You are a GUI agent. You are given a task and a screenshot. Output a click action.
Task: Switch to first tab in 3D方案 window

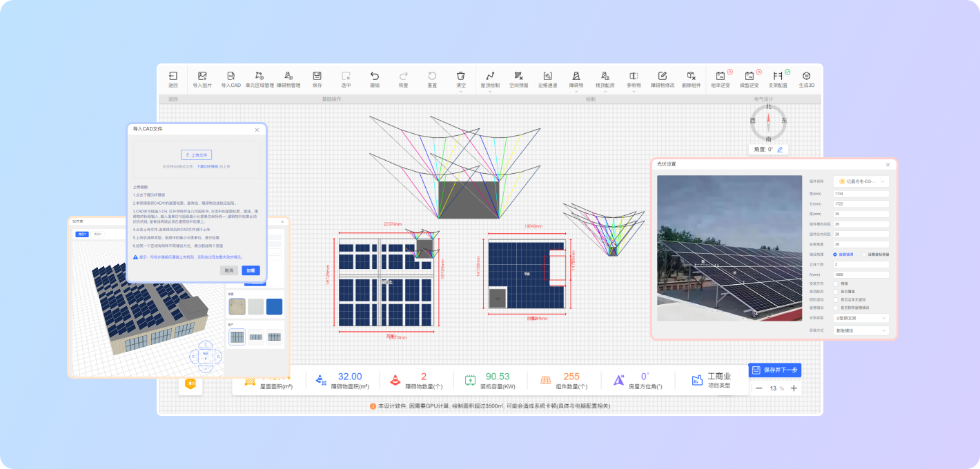tap(82, 234)
